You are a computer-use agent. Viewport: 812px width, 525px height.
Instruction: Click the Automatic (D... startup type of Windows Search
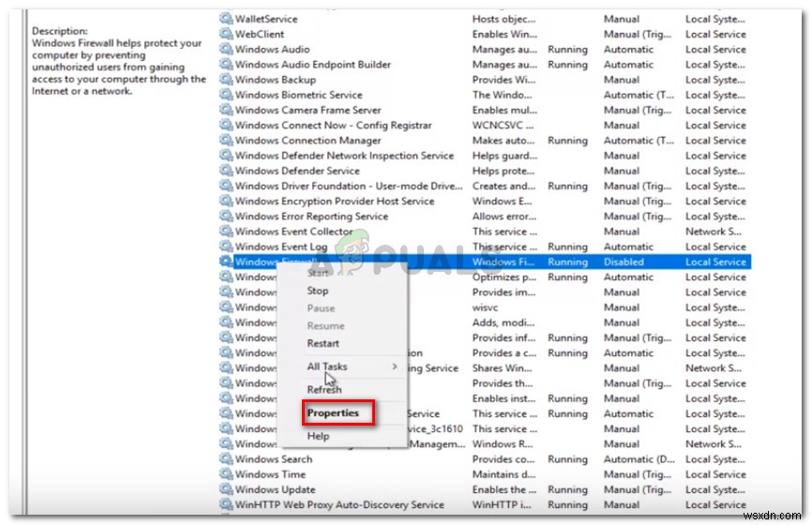[x=639, y=458]
